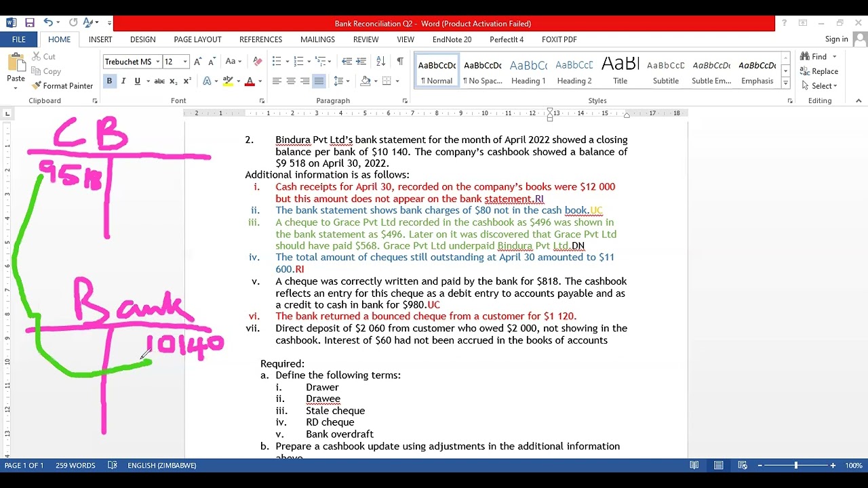Open the font size dropdown

(185, 62)
